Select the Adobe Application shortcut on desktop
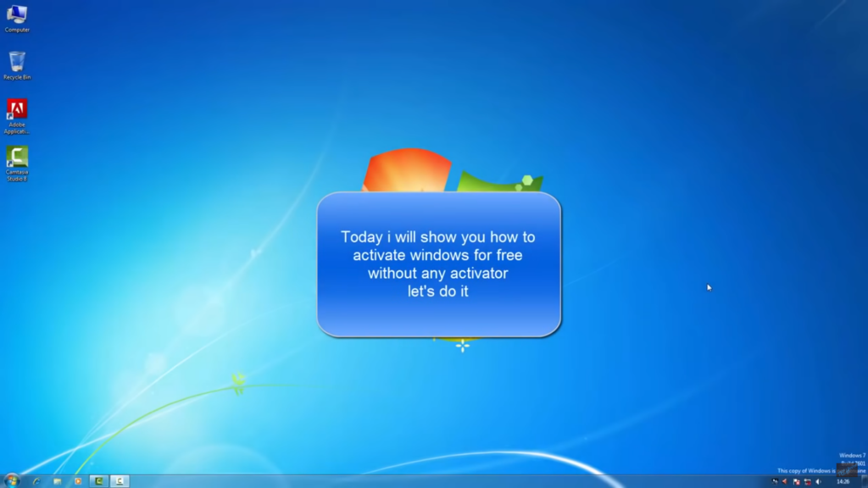The width and height of the screenshot is (868, 488). pyautogui.click(x=17, y=116)
